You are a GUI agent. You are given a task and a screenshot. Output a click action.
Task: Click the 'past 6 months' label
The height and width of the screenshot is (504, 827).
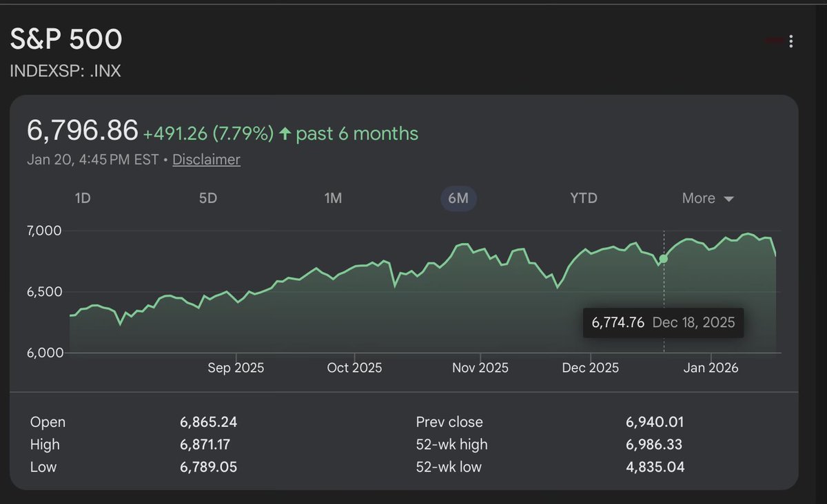click(357, 134)
